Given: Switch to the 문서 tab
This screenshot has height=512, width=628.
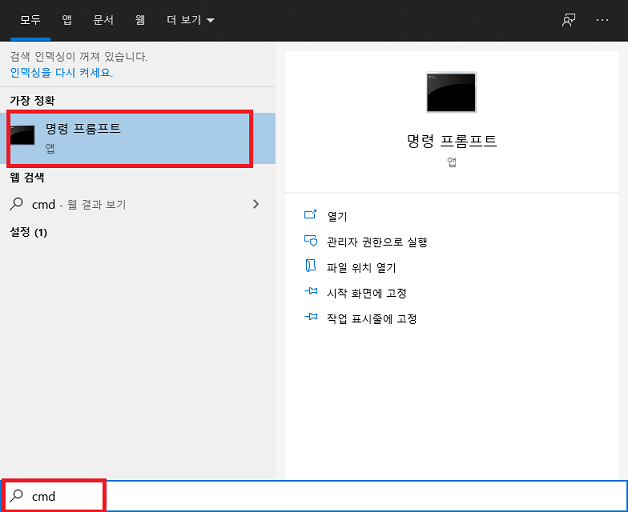Looking at the screenshot, I should [x=103, y=20].
